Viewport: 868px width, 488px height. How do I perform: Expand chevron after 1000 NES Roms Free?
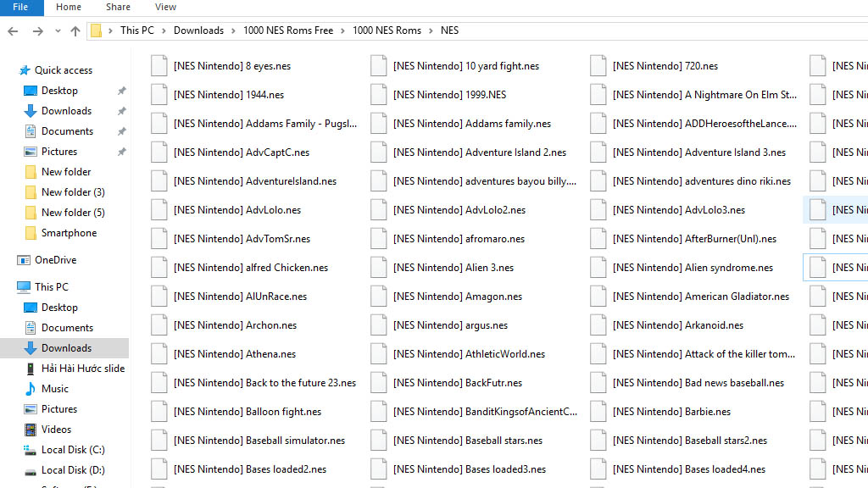(x=343, y=30)
